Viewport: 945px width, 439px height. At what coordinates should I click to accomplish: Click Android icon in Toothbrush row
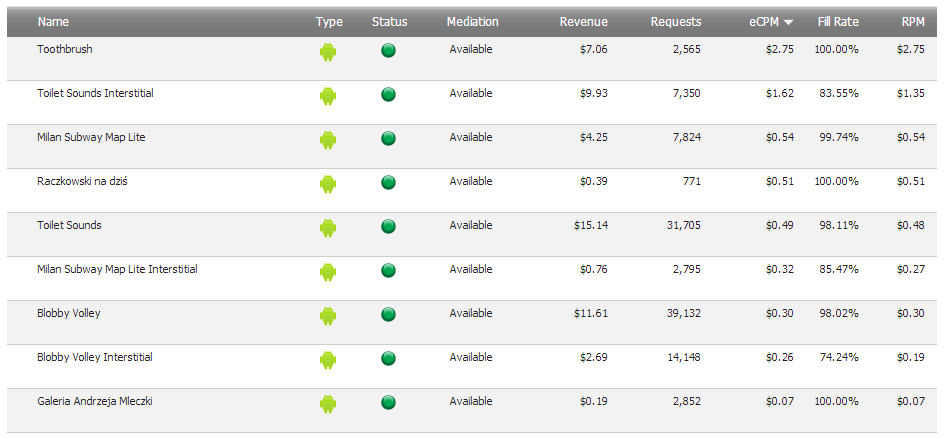[x=328, y=52]
